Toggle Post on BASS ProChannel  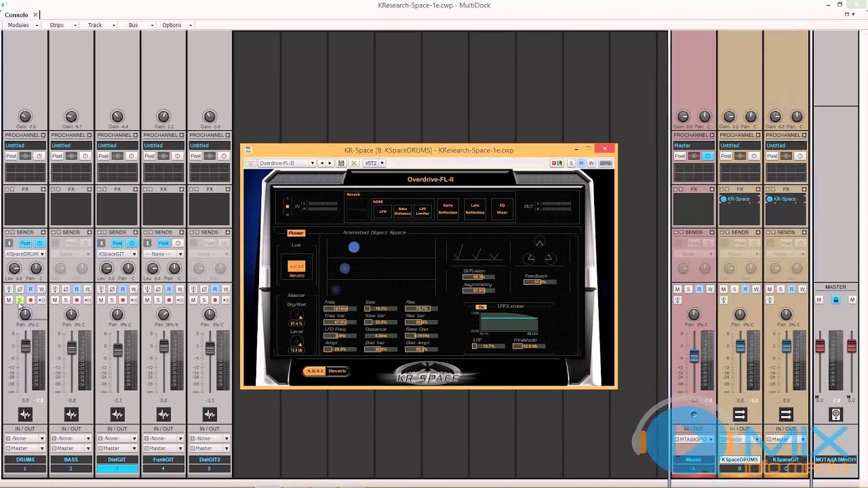(x=57, y=156)
